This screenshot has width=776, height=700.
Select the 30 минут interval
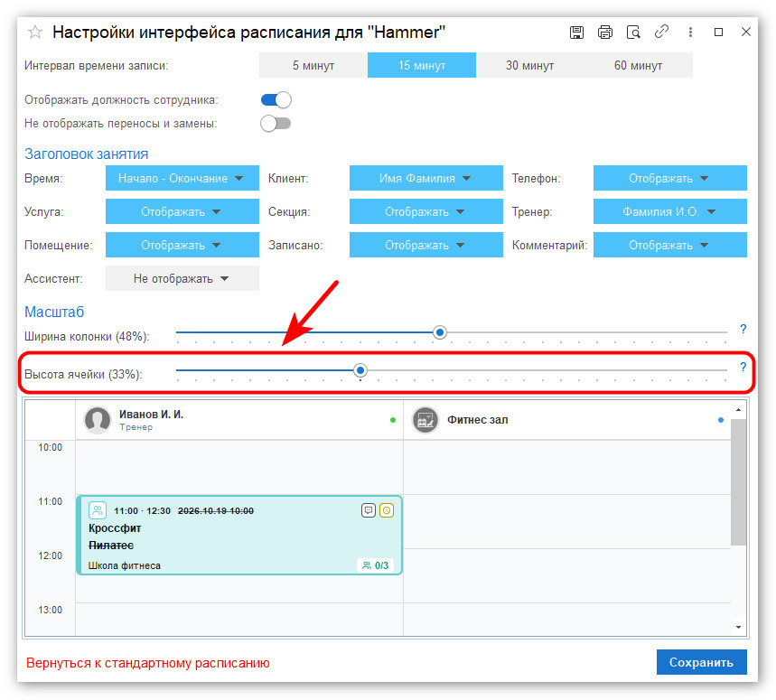click(530, 65)
